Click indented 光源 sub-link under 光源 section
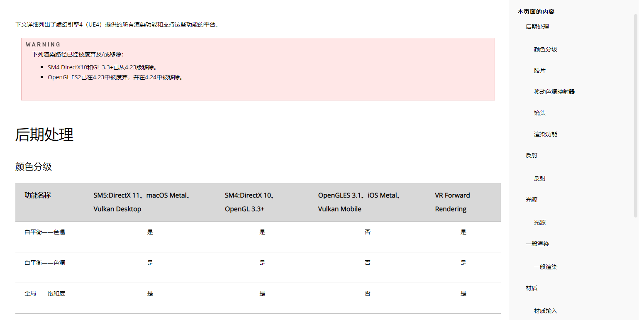This screenshot has height=320, width=644. point(539,222)
